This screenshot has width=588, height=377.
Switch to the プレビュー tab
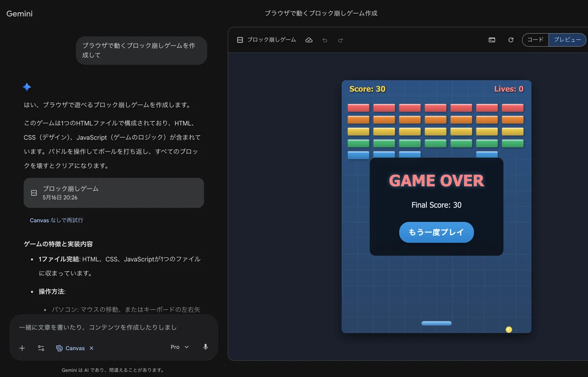[x=567, y=40]
